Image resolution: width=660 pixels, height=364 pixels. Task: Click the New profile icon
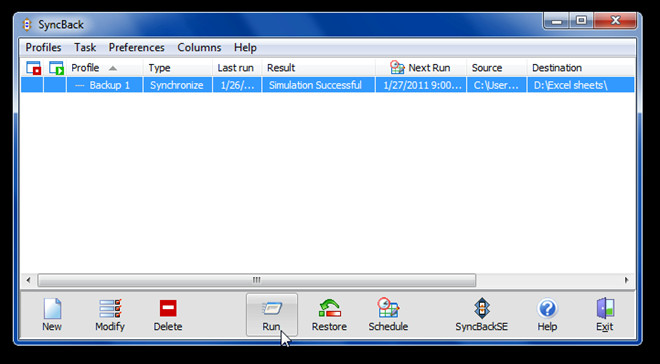52,315
